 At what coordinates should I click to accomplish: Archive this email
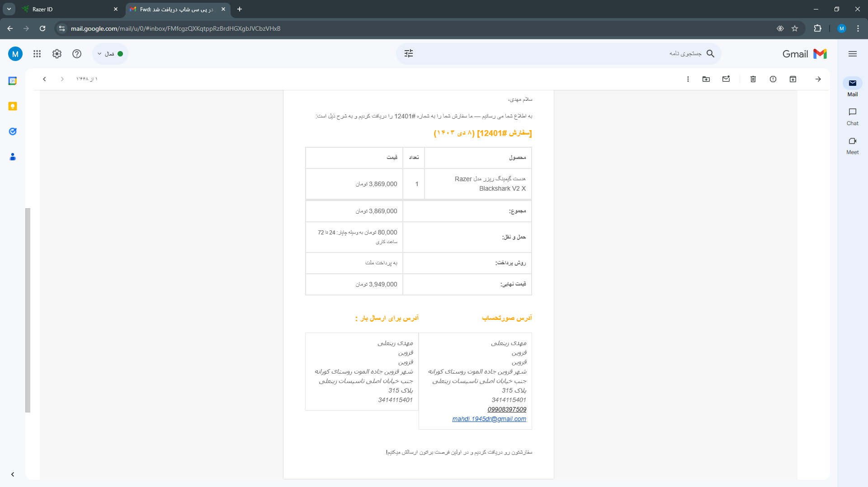pos(793,79)
